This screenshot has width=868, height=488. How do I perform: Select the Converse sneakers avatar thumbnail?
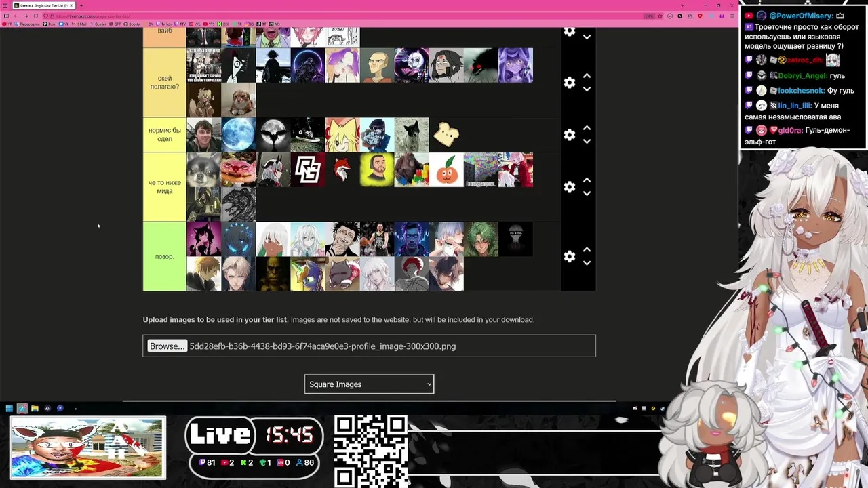click(307, 134)
